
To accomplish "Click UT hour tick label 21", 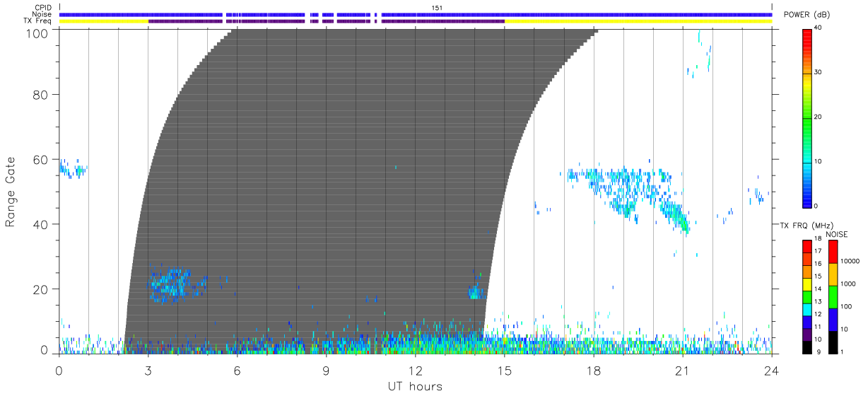I will tap(682, 370).
